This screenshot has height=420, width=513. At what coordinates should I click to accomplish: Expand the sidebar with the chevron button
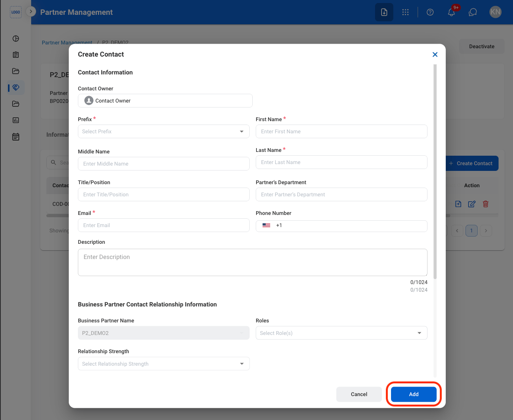click(x=31, y=12)
